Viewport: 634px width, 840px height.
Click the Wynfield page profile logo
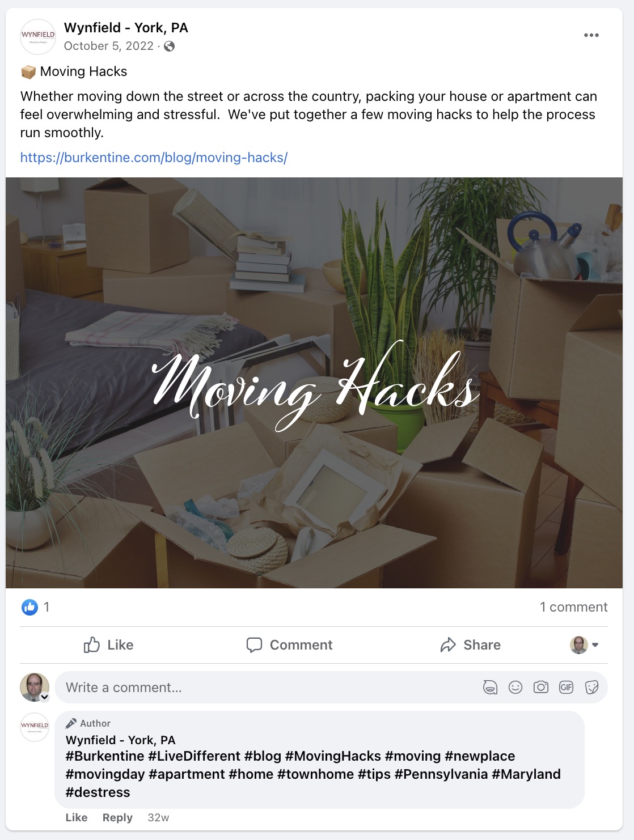[x=38, y=37]
